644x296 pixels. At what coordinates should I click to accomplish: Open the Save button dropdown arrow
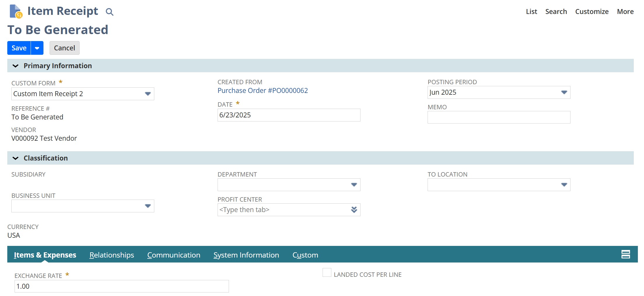(x=37, y=48)
